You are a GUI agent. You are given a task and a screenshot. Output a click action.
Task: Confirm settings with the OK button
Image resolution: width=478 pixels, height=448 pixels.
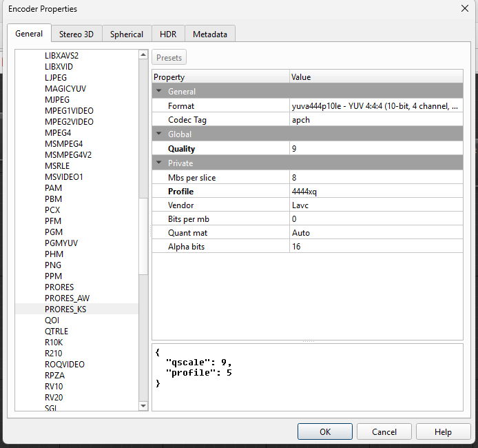325,431
